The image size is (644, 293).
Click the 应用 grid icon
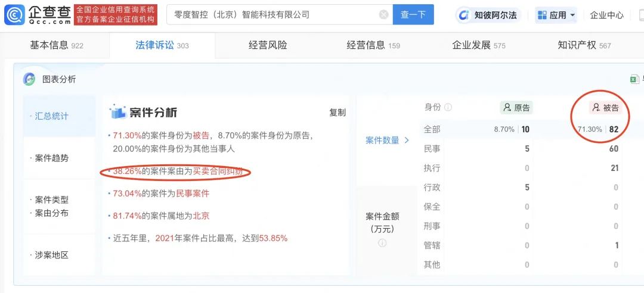542,15
